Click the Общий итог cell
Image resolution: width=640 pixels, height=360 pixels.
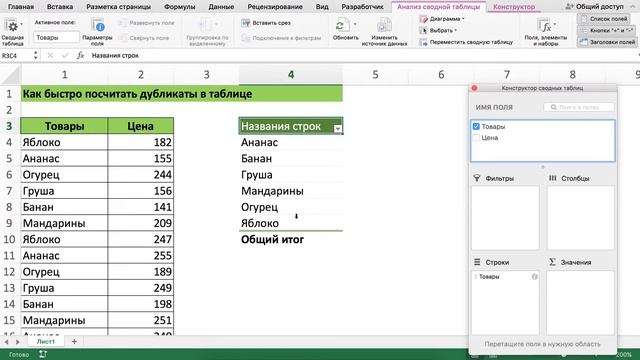291,240
